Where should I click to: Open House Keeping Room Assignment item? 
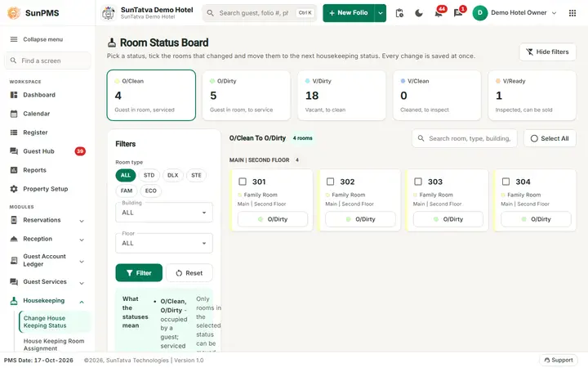pyautogui.click(x=54, y=344)
